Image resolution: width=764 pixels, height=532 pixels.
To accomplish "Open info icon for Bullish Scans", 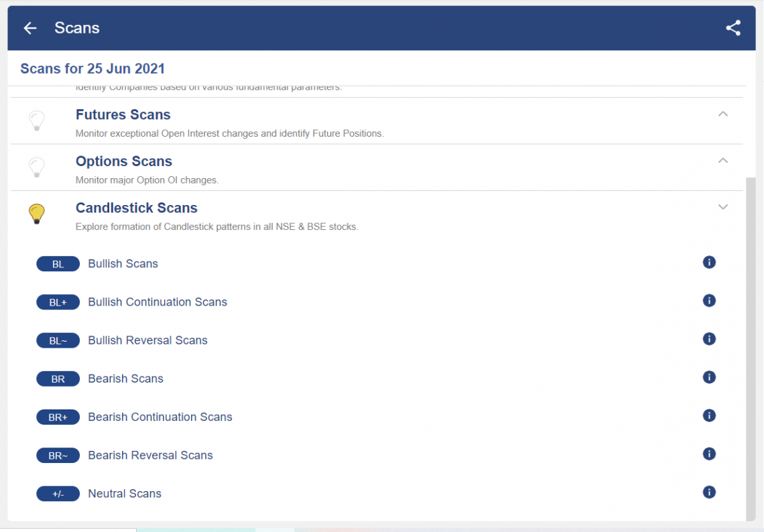I will point(709,262).
